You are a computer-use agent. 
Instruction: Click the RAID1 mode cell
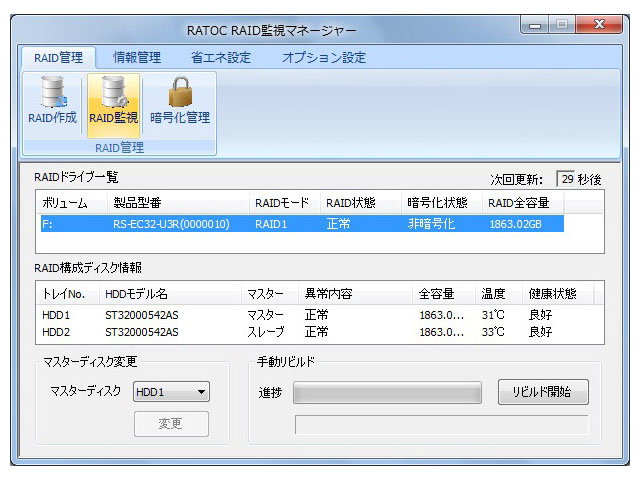(271, 224)
